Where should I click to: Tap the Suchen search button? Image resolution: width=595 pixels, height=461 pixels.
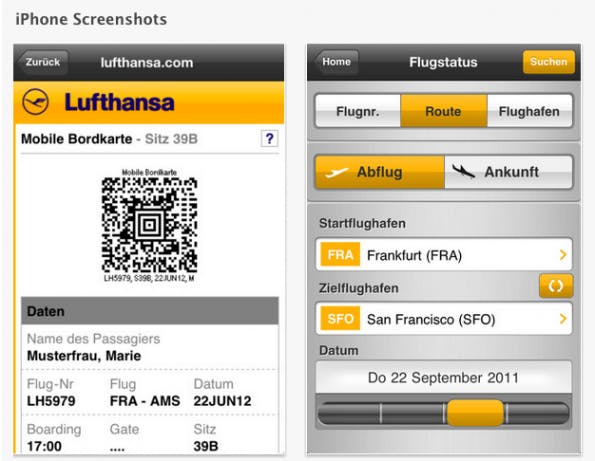549,62
